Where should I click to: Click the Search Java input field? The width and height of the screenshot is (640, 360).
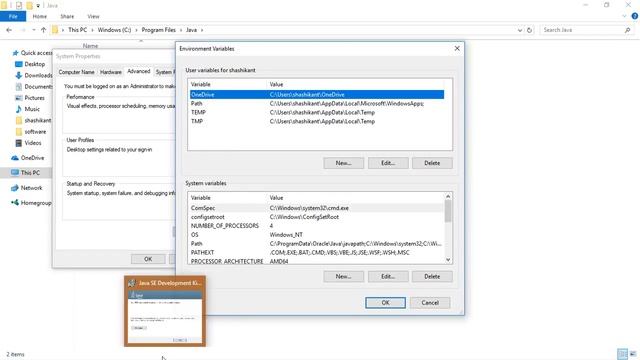coord(582,30)
